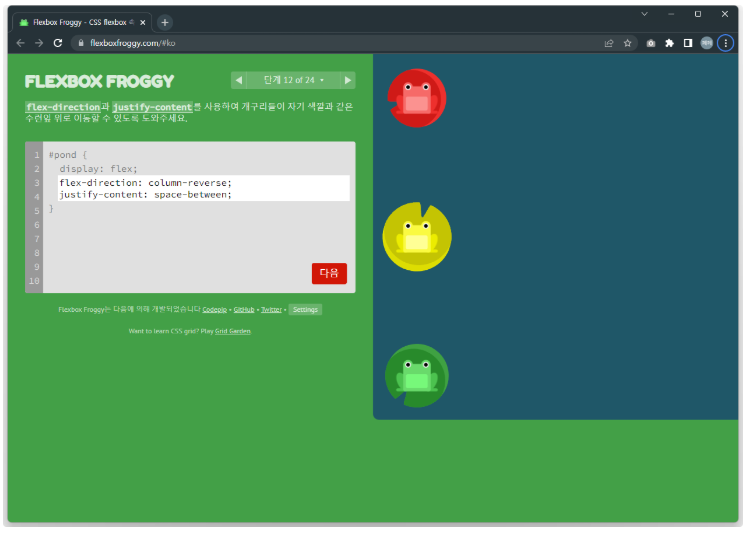Click the Settings button
This screenshot has height=533, width=750.
pyautogui.click(x=305, y=310)
